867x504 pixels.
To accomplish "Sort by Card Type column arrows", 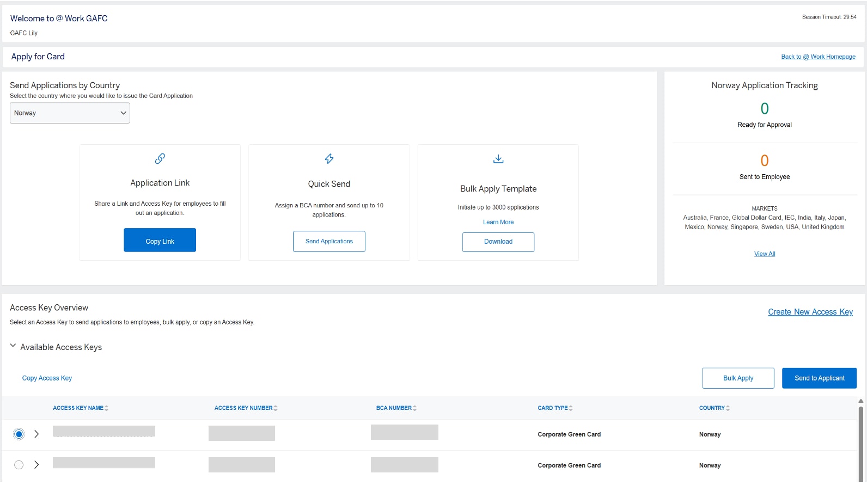I will [x=571, y=408].
